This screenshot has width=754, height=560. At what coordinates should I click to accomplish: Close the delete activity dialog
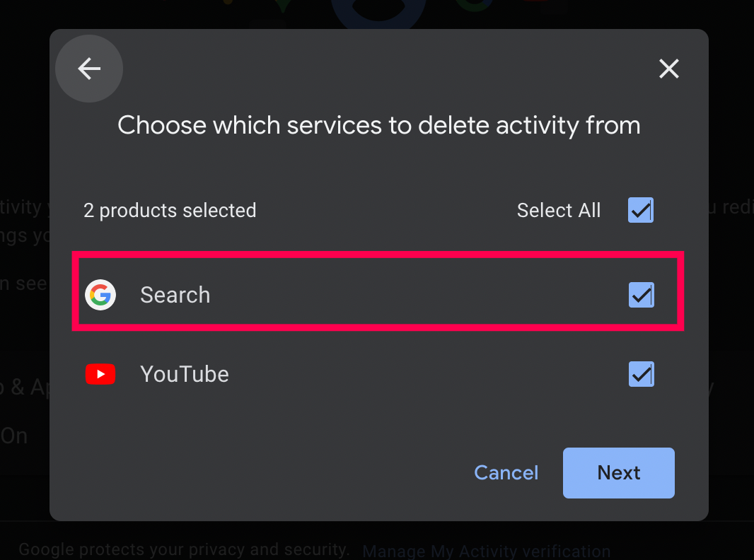[668, 69]
